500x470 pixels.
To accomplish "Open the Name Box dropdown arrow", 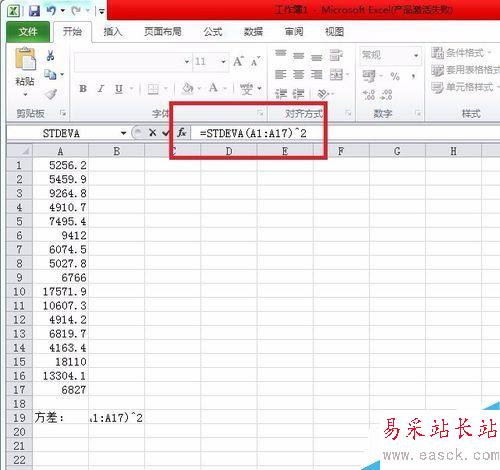I will (123, 133).
